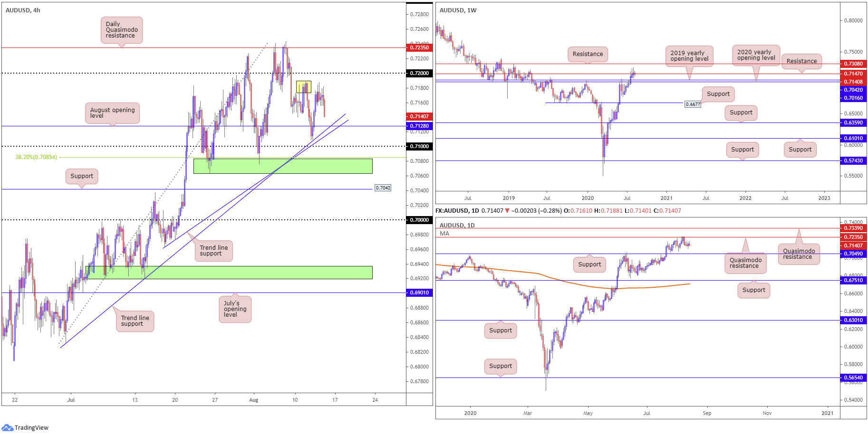Click the Support callout near 0.56540 on the daily chart
The height and width of the screenshot is (434, 868).
(x=501, y=366)
